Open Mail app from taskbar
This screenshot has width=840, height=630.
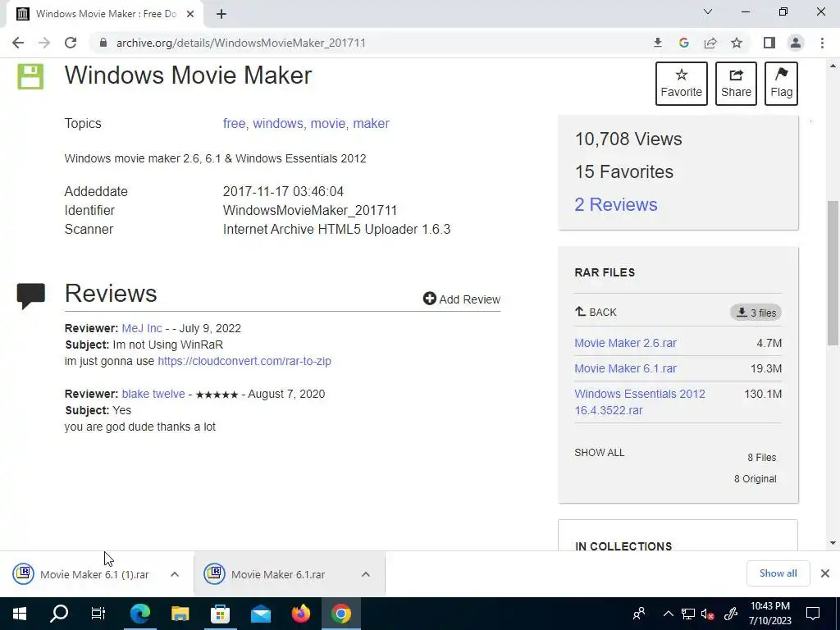(261, 614)
